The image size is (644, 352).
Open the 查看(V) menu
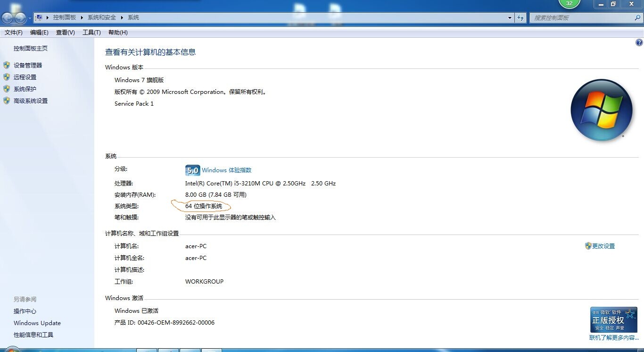tap(65, 33)
